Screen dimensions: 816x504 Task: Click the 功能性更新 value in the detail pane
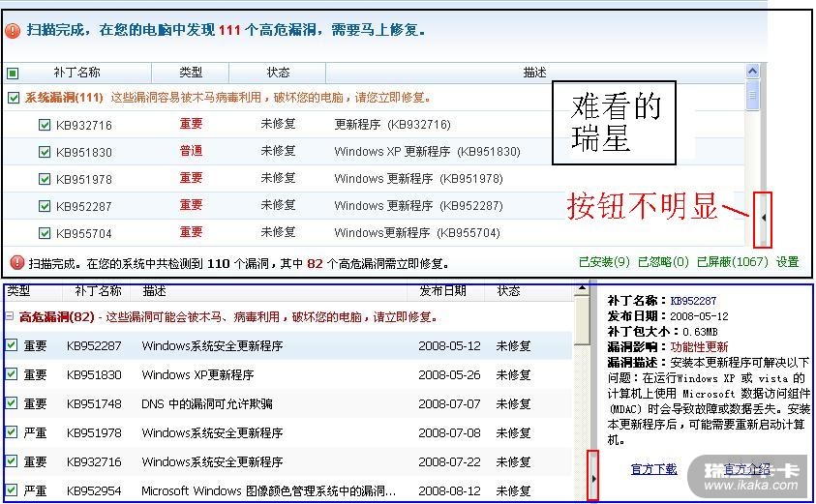point(699,347)
